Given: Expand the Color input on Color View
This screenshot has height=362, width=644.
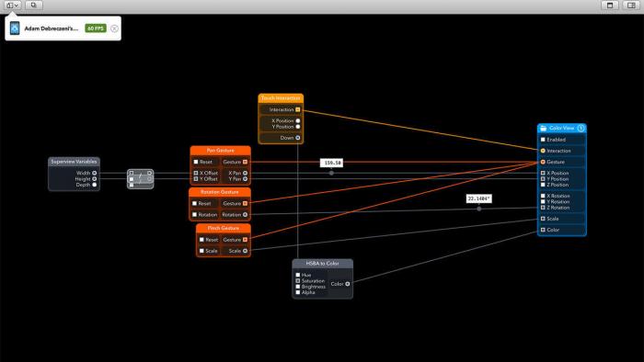Looking at the screenshot, I should (543, 230).
